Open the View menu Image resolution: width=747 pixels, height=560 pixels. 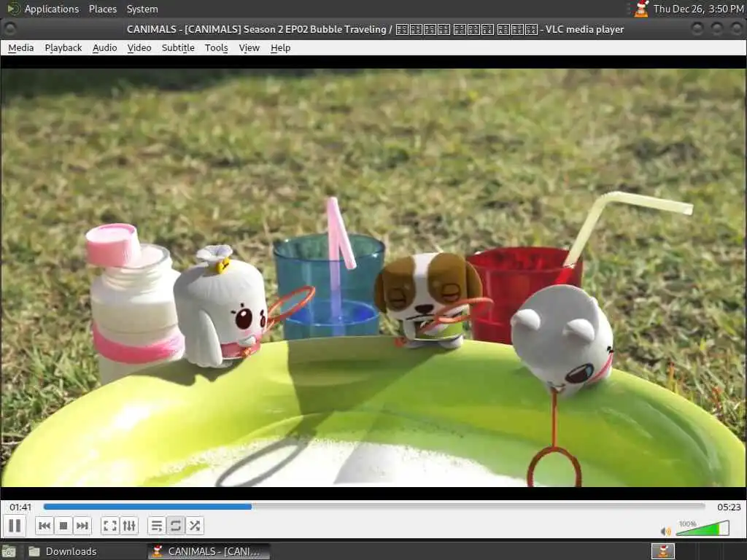point(249,47)
